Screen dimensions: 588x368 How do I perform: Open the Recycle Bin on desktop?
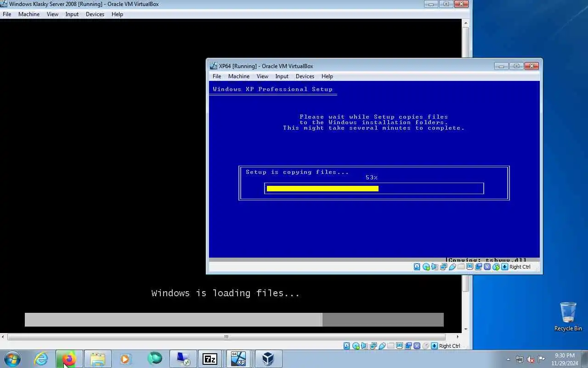pos(568,316)
